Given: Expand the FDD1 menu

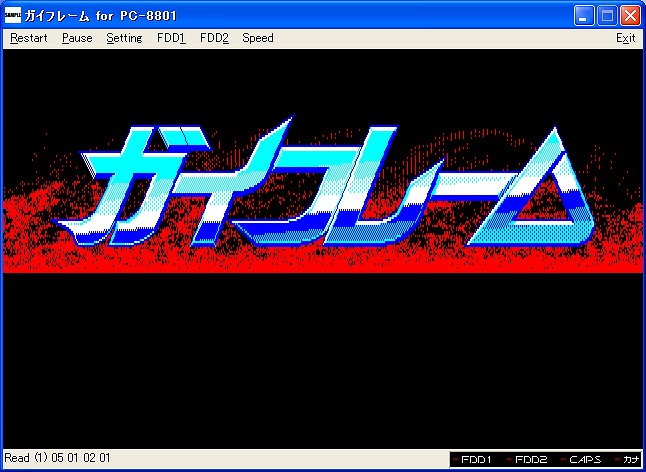Looking at the screenshot, I should coord(171,38).
